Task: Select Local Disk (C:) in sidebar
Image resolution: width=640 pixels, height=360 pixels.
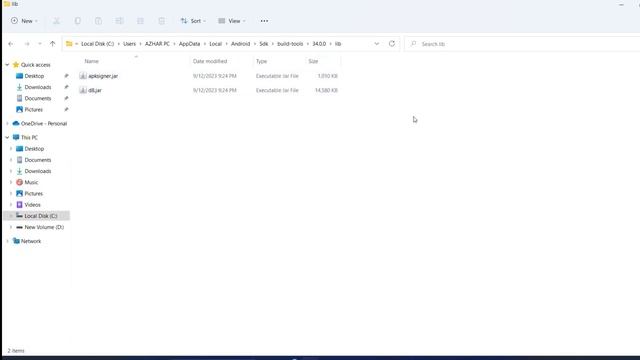Action: (x=41, y=216)
